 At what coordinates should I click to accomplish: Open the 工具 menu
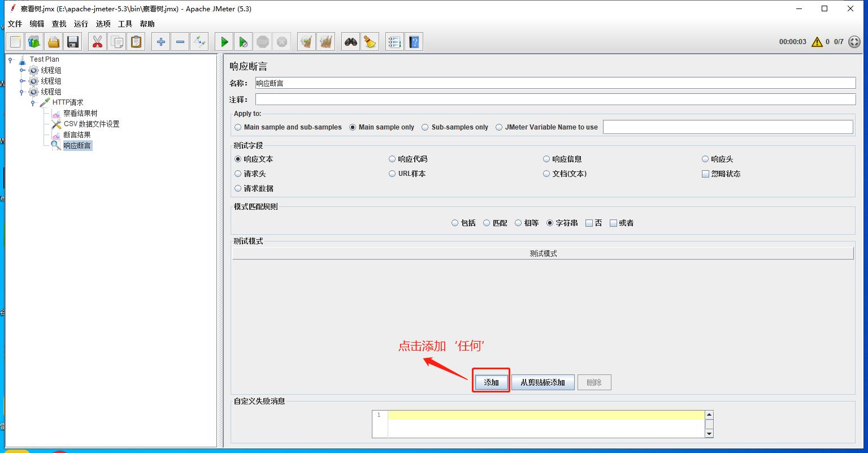pyautogui.click(x=125, y=24)
